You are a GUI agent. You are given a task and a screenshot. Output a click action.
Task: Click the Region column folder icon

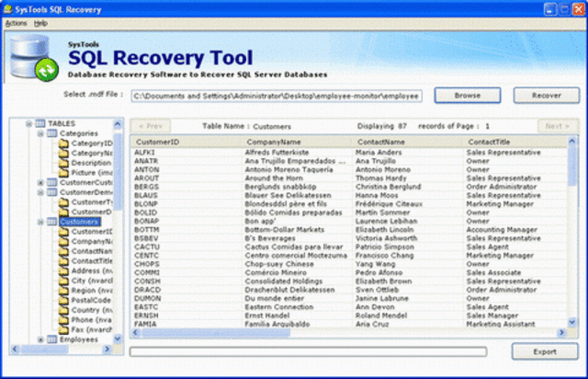63,291
